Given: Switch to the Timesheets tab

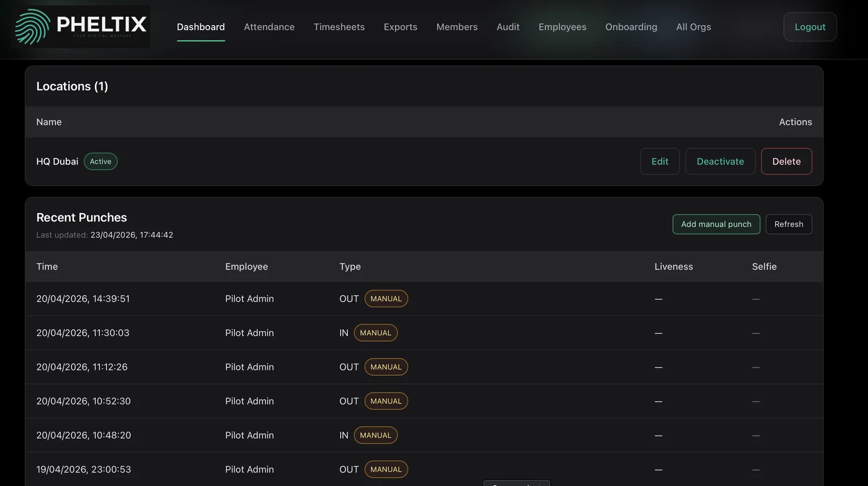Looking at the screenshot, I should tap(339, 27).
